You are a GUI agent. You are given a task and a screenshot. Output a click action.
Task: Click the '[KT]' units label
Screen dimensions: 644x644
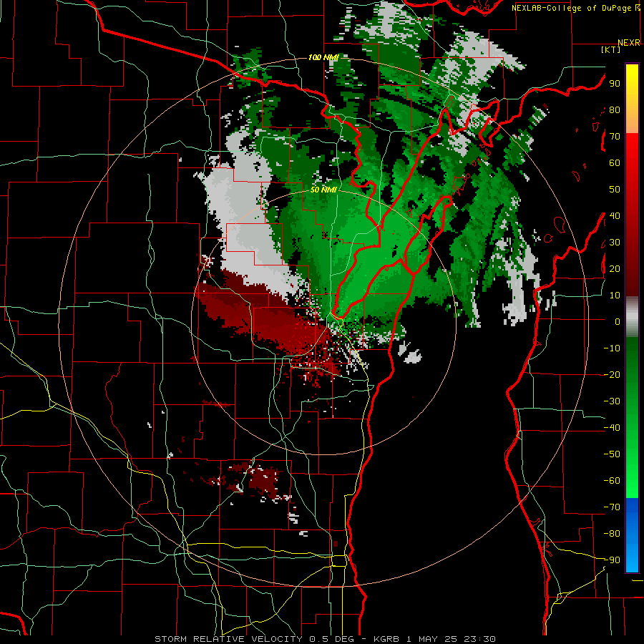pyautogui.click(x=610, y=49)
